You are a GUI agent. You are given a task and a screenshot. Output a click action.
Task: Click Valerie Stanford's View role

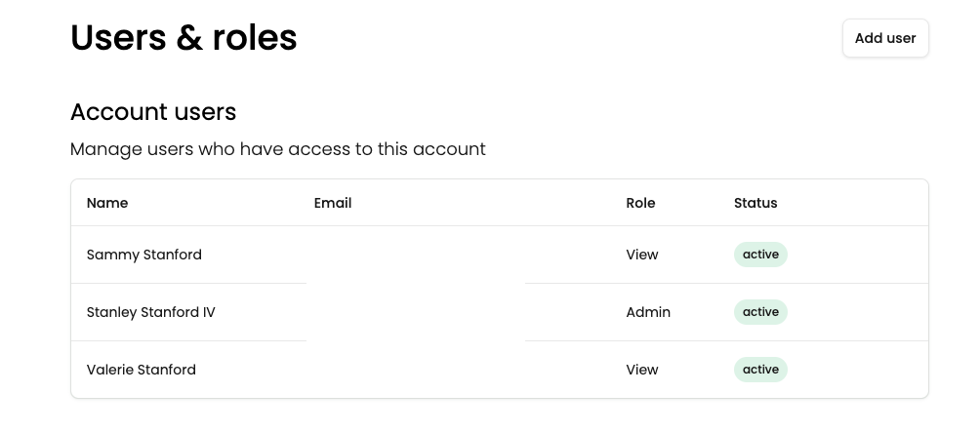[642, 370]
